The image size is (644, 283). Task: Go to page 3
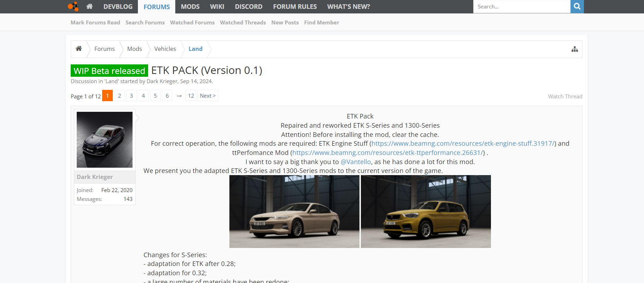pos(131,96)
